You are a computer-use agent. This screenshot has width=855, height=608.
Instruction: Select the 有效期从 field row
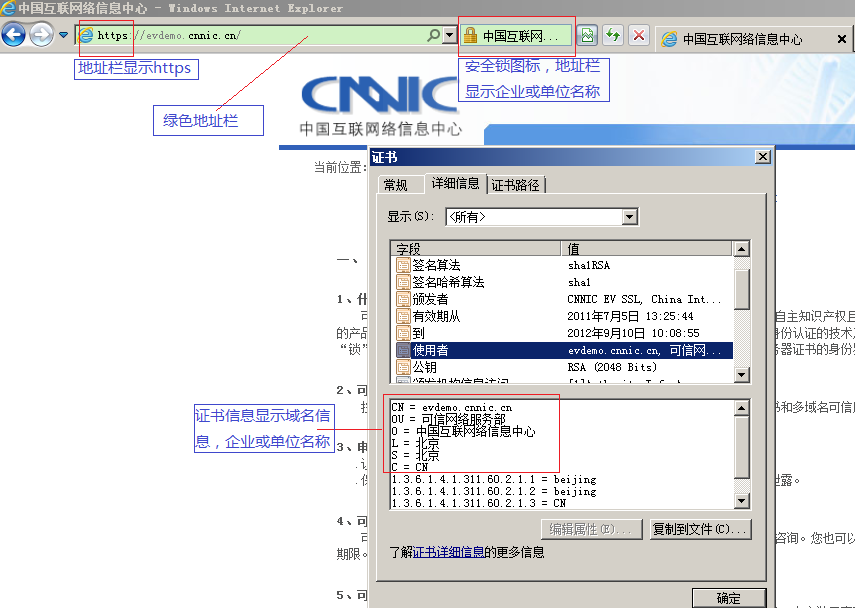coord(562,316)
